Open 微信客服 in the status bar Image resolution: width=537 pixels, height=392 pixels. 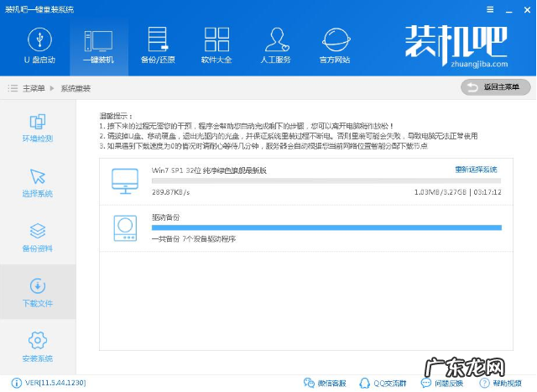[x=325, y=383]
